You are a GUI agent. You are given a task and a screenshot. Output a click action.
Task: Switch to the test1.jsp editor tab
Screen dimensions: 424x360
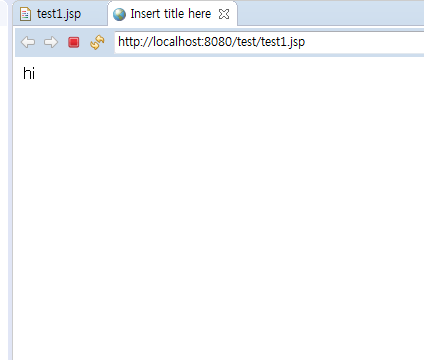coord(59,14)
